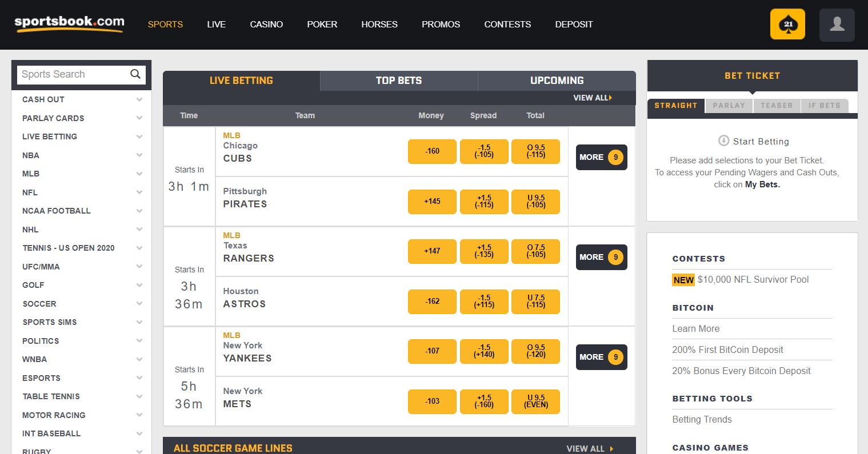Select the IF BETS bet ticket tab
Screen dimensions: 868x454
(825, 106)
